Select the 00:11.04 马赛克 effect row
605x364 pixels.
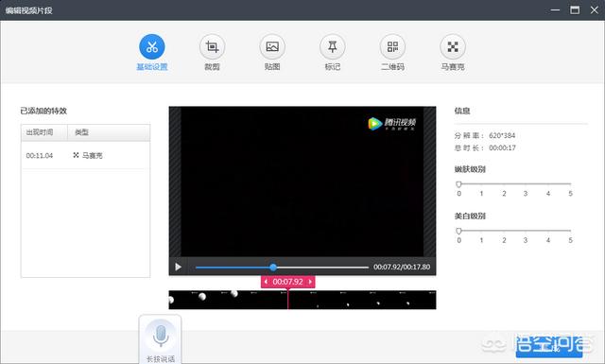coord(85,155)
